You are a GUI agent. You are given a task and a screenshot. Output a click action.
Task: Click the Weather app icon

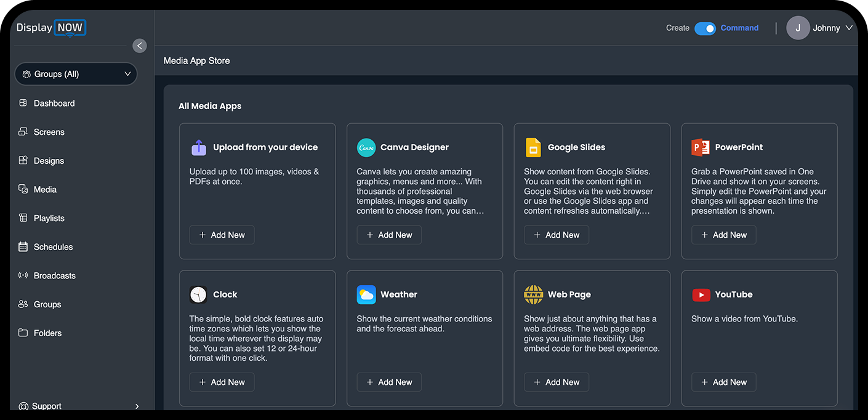366,295
